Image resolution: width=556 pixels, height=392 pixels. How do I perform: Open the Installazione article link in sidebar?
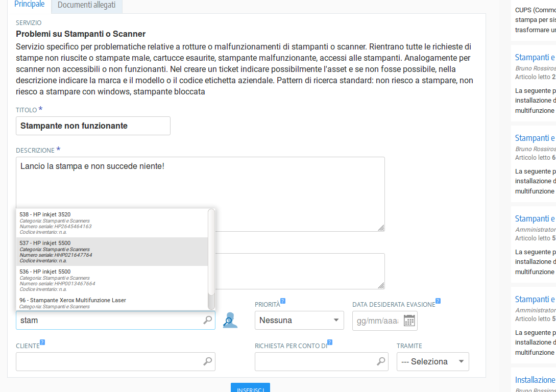pyautogui.click(x=535, y=380)
